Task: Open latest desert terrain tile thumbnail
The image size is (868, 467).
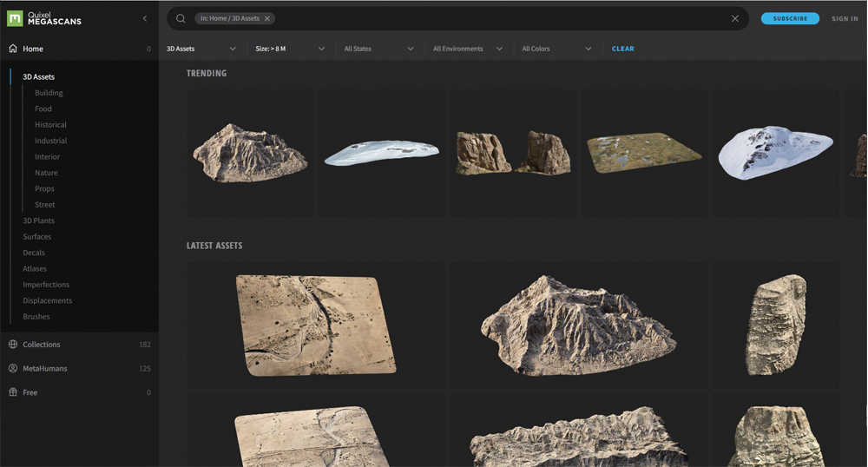Action: 316,326
